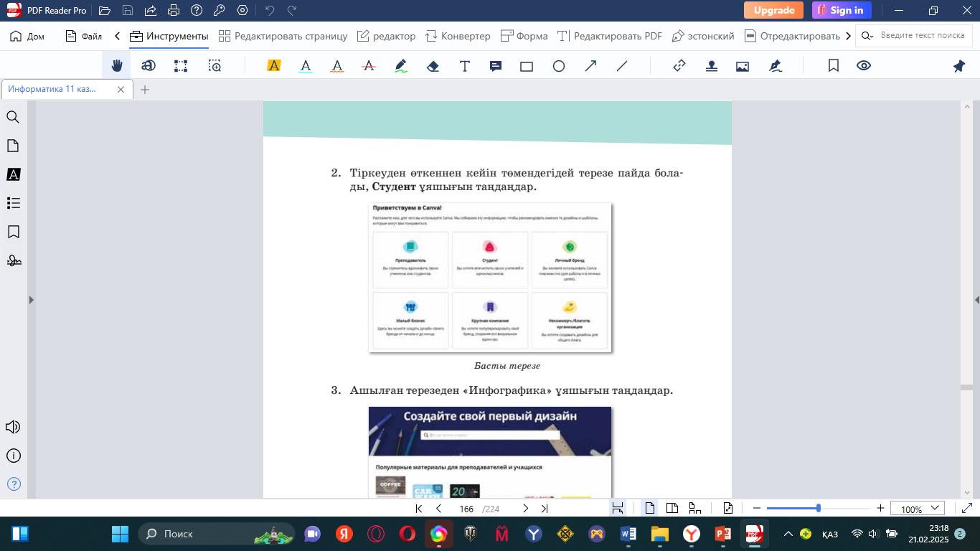
Task: Zoom out with the minus button
Action: coord(756,509)
